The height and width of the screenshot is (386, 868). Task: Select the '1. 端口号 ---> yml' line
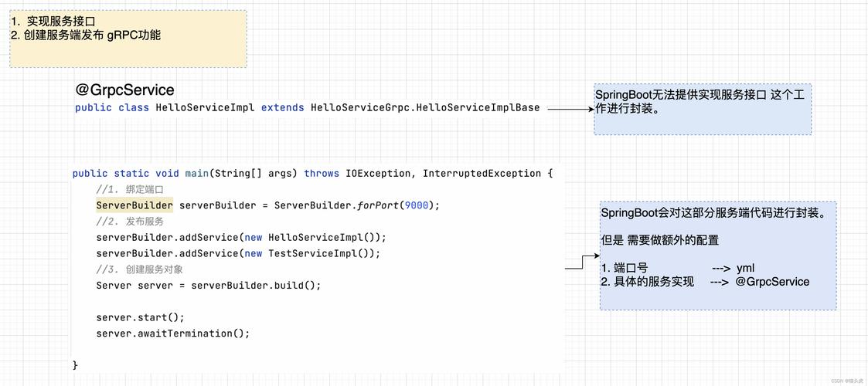(678, 268)
